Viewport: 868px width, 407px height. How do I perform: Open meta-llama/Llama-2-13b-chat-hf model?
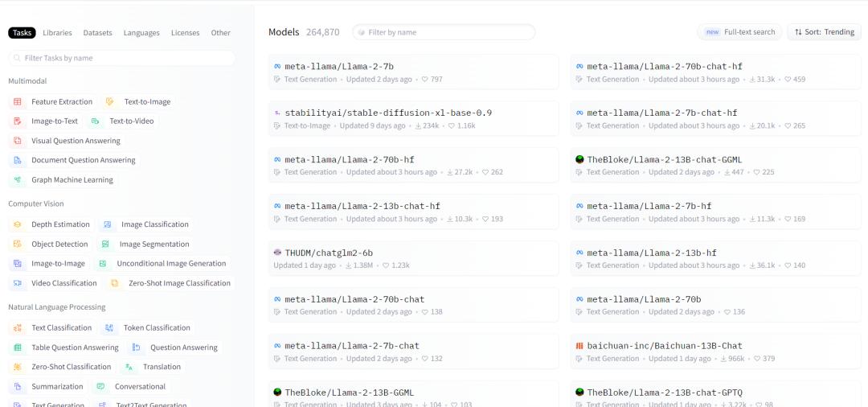pyautogui.click(x=414, y=212)
